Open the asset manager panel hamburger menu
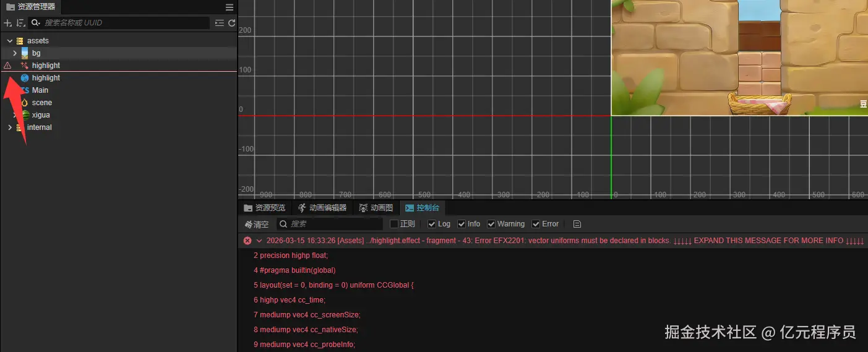This screenshot has width=868, height=352. (230, 7)
